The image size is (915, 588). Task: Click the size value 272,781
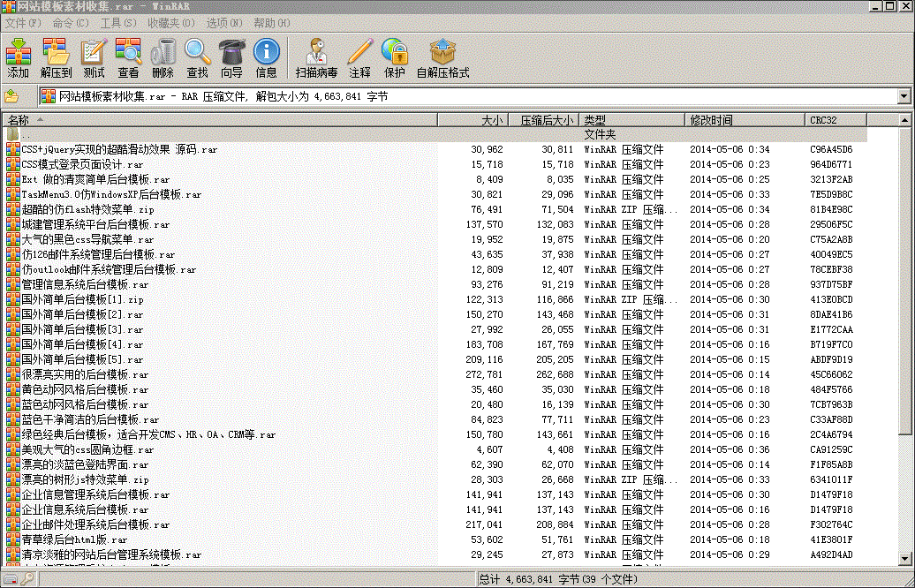point(484,374)
